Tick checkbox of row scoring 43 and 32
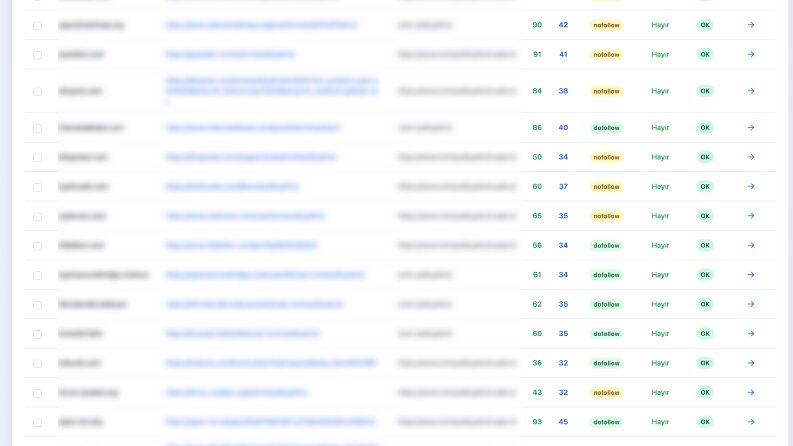 pos(37,393)
